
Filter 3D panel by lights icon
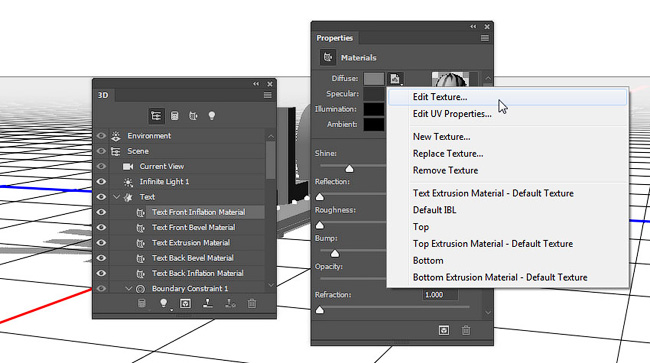click(212, 116)
